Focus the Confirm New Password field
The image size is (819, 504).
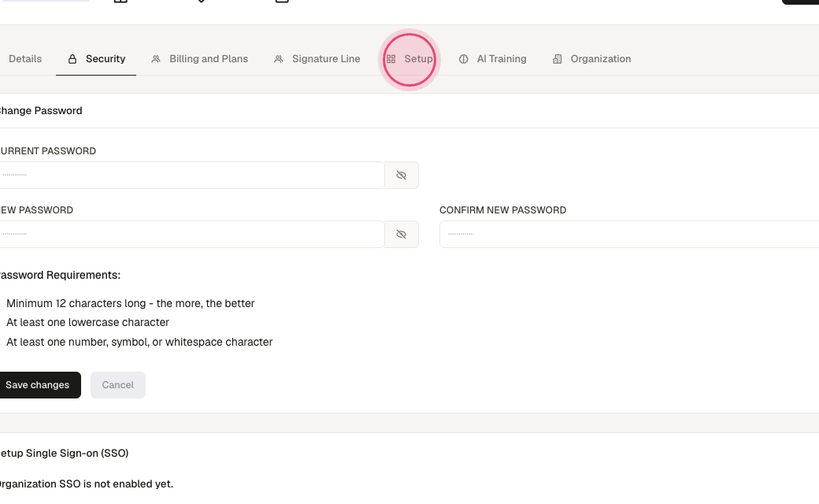(629, 235)
